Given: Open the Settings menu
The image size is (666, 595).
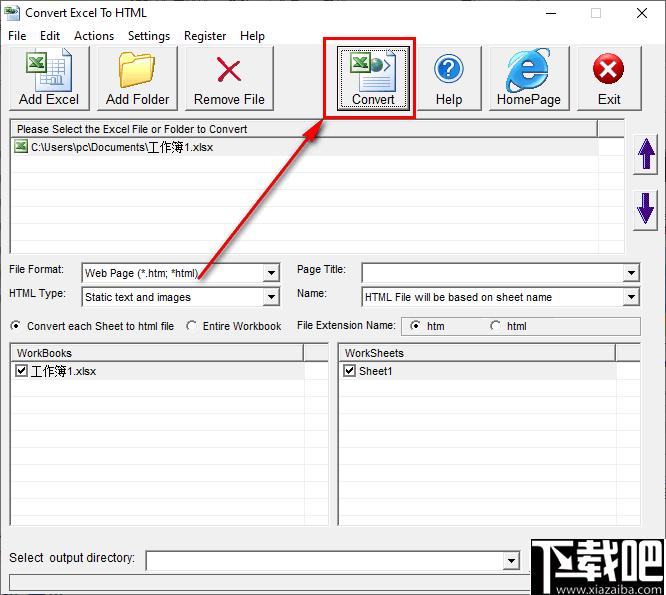Looking at the screenshot, I should point(149,36).
